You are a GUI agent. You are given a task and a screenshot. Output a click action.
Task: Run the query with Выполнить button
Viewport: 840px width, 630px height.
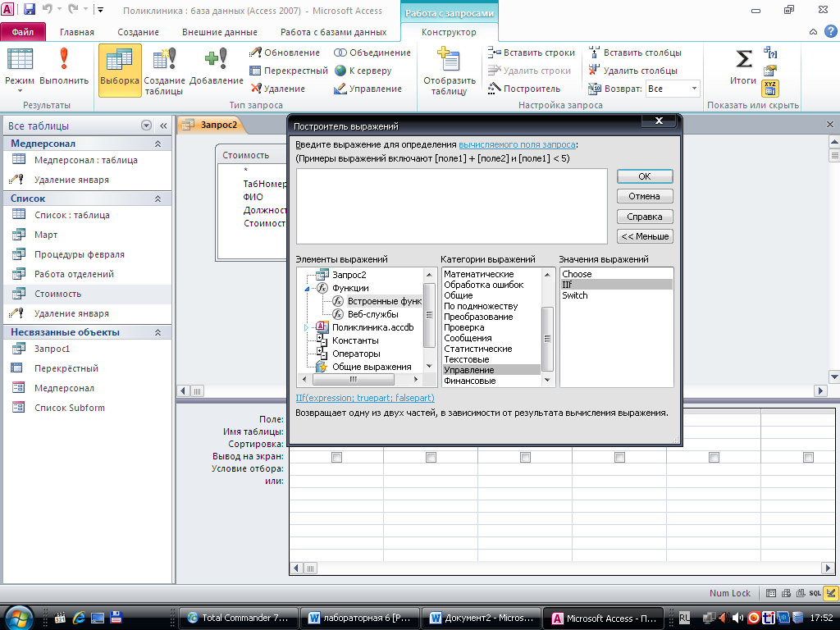(64, 66)
